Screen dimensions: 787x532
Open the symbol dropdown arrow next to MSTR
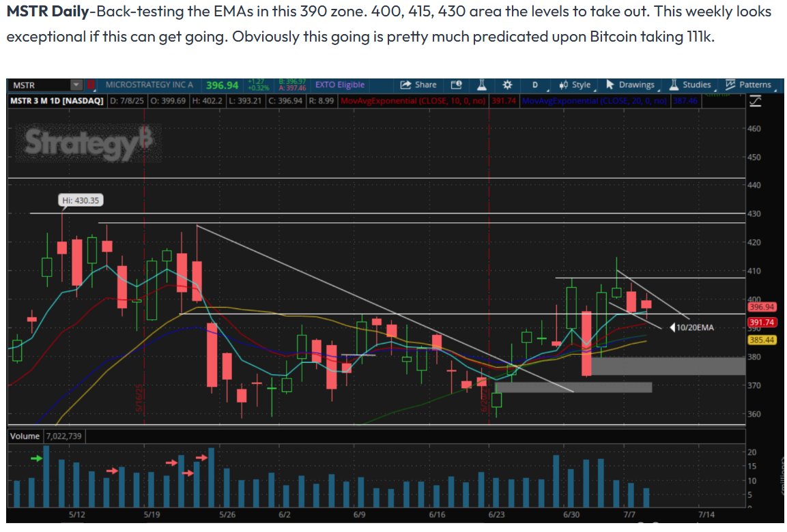[76, 85]
